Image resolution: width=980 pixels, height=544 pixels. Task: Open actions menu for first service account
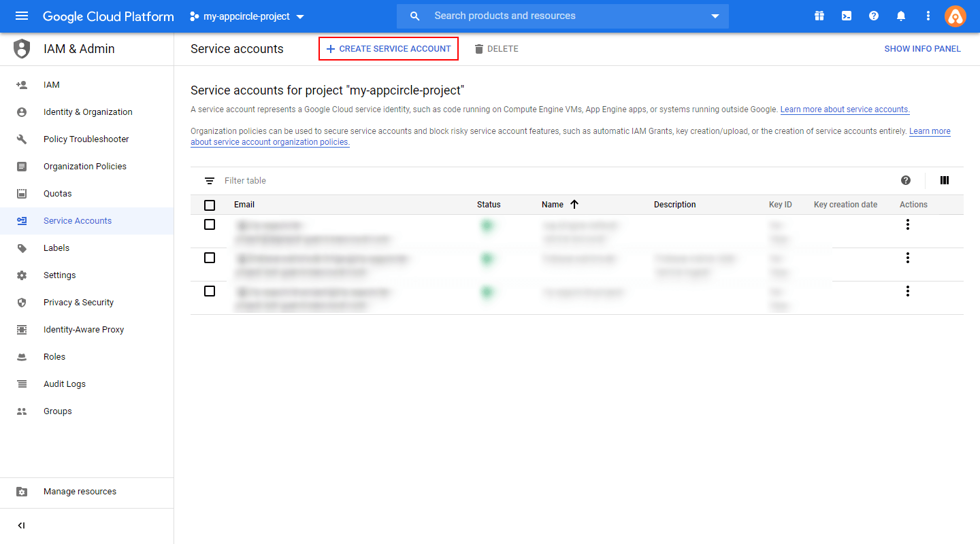click(907, 224)
